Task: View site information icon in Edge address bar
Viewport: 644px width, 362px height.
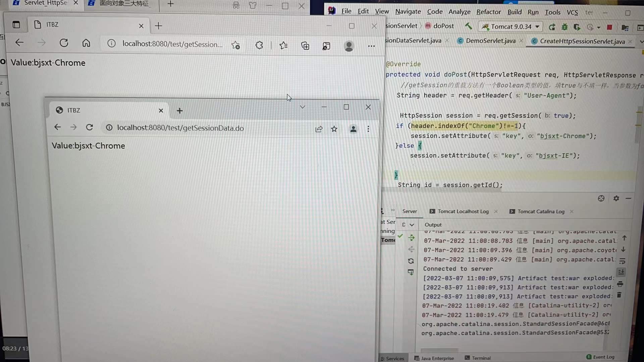Action: point(111,44)
